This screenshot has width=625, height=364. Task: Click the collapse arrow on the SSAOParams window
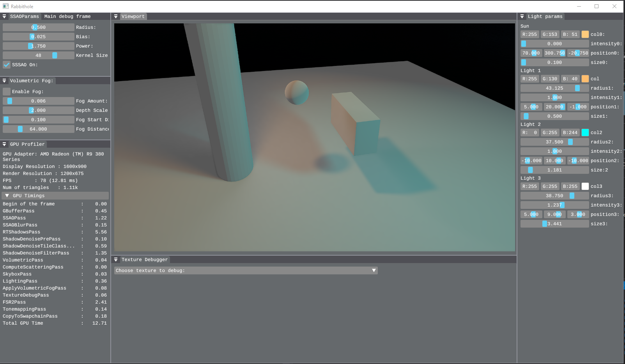pyautogui.click(x=4, y=16)
